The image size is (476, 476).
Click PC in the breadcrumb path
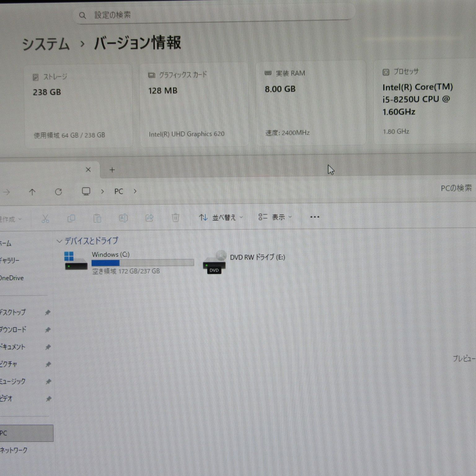(119, 191)
